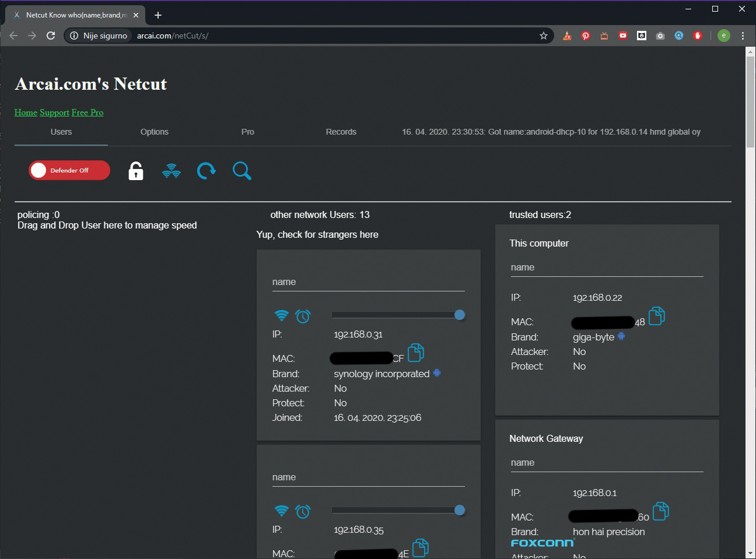Bookmark this page with the star icon
The width and height of the screenshot is (756, 559).
[x=544, y=36]
